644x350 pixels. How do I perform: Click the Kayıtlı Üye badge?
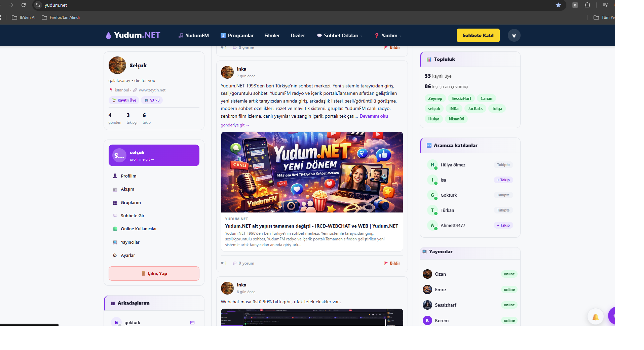click(x=124, y=100)
